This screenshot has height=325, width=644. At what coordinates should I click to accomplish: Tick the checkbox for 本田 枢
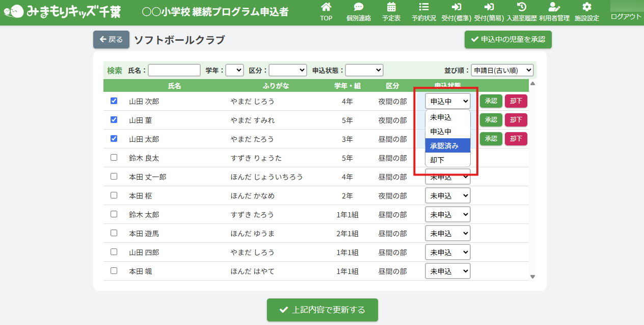tap(114, 195)
